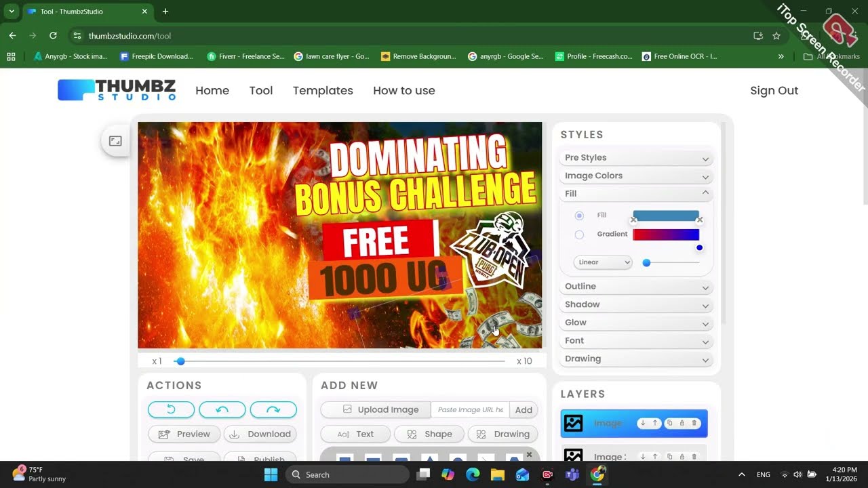868x488 pixels.
Task: Show more bookmarks with the double chevron
Action: [781, 57]
